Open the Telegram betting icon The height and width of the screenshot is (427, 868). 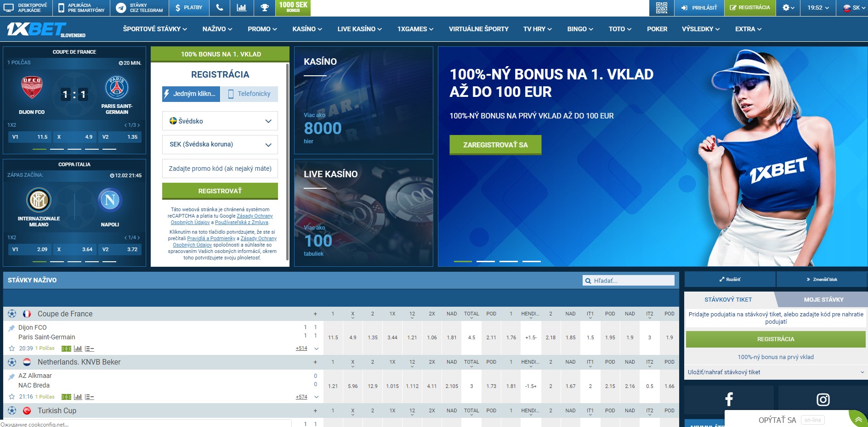click(x=121, y=8)
